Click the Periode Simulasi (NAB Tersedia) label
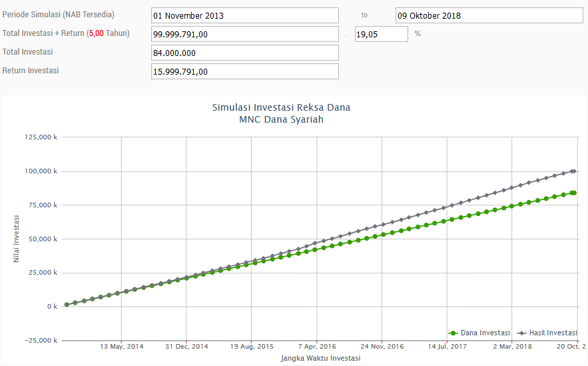 click(59, 15)
